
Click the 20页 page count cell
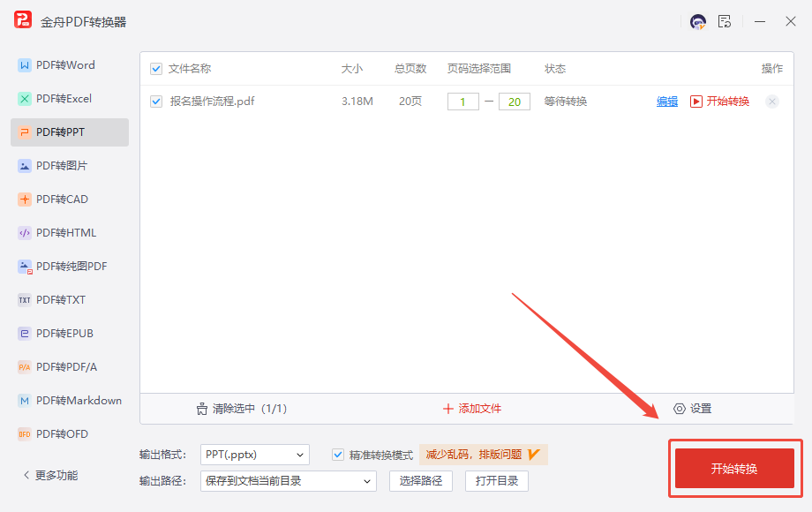[x=410, y=102]
